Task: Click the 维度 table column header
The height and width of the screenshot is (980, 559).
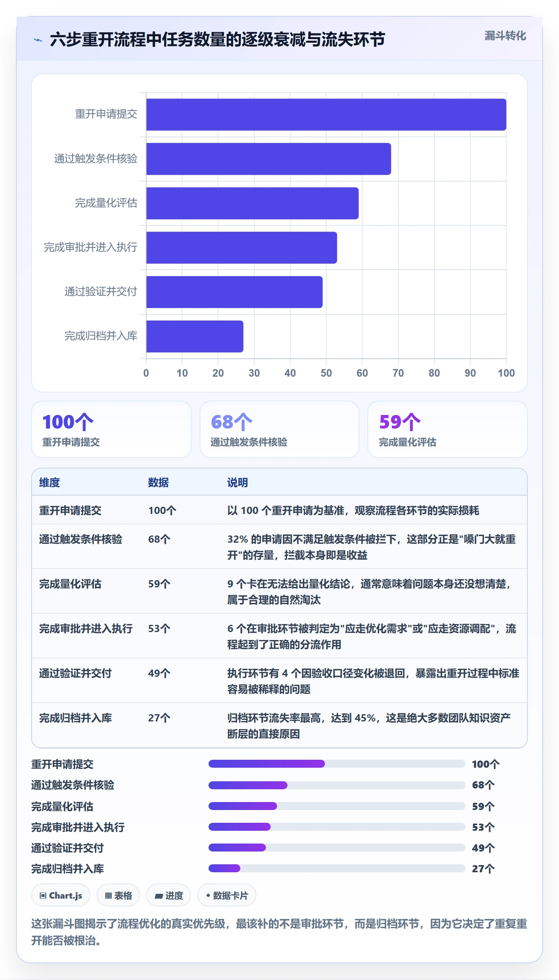Action: [x=50, y=482]
